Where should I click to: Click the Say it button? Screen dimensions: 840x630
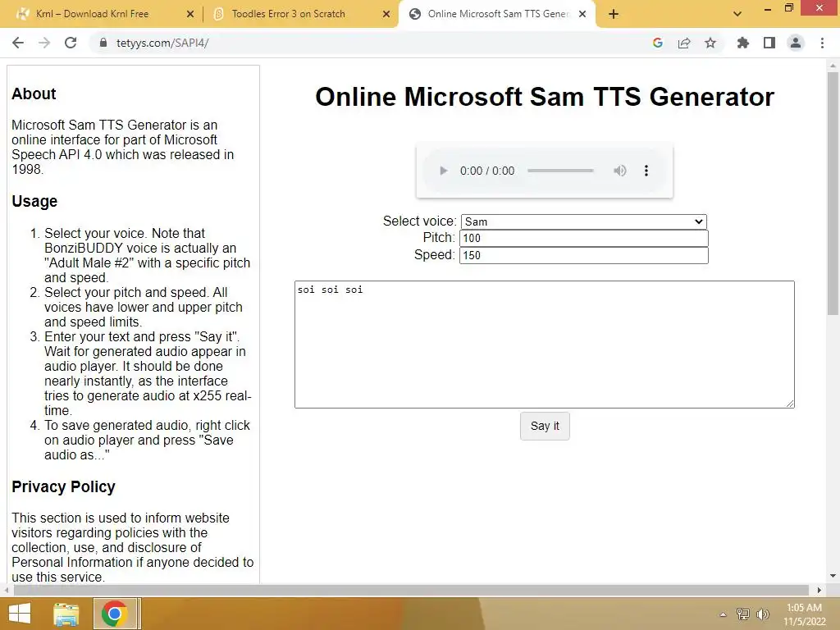[x=545, y=426]
